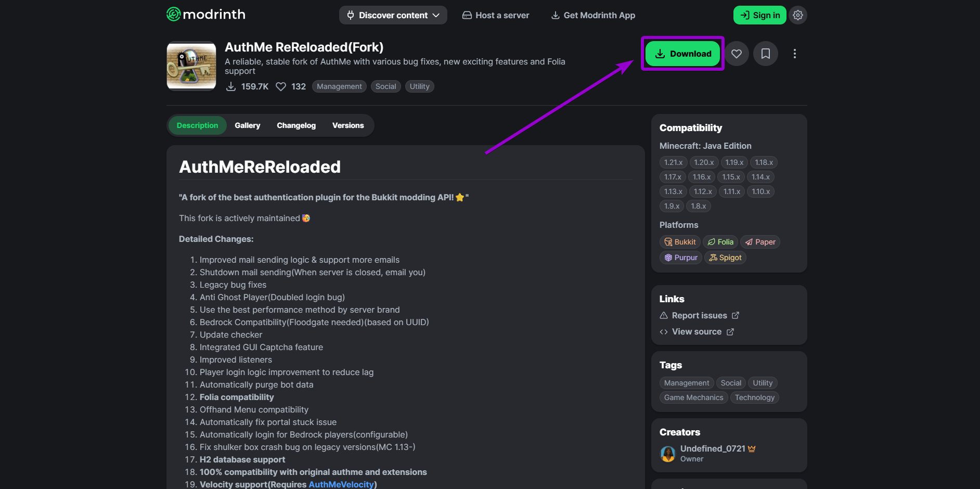Expand the Discover content dropdown
This screenshot has width=980, height=489.
pos(393,15)
